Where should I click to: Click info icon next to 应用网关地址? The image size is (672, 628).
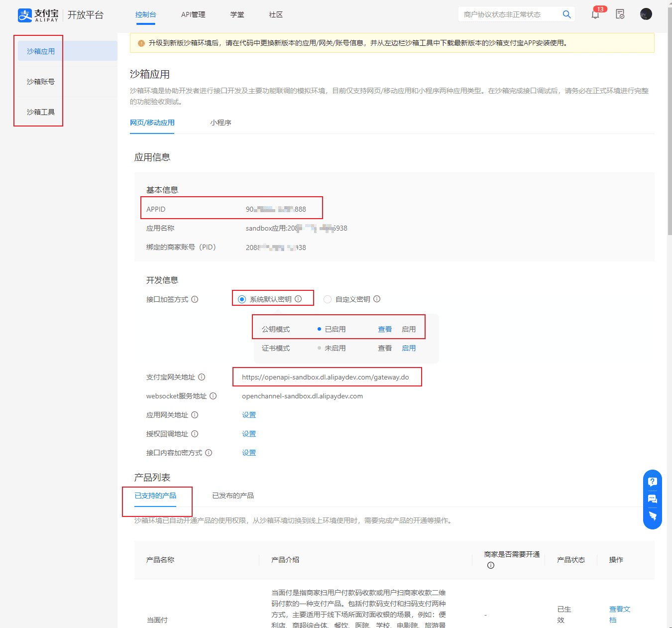[x=195, y=415]
